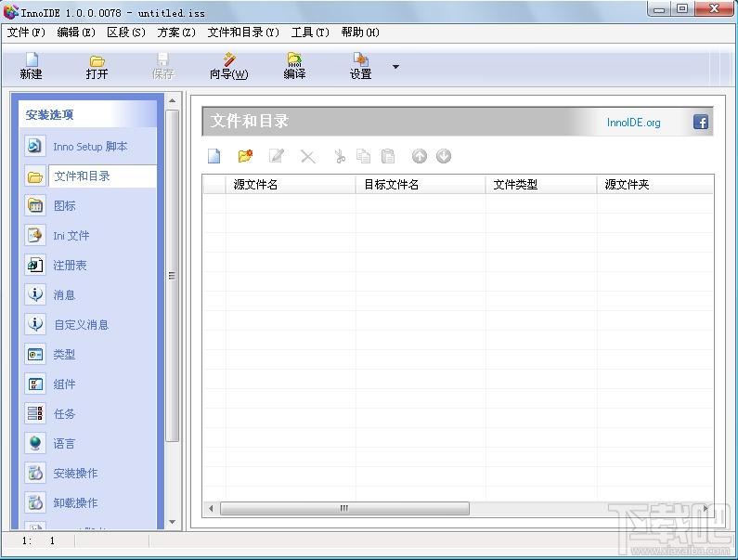This screenshot has height=560, width=738.
Task: Select 注册表 (Registry) in sidebar
Action: [x=70, y=266]
